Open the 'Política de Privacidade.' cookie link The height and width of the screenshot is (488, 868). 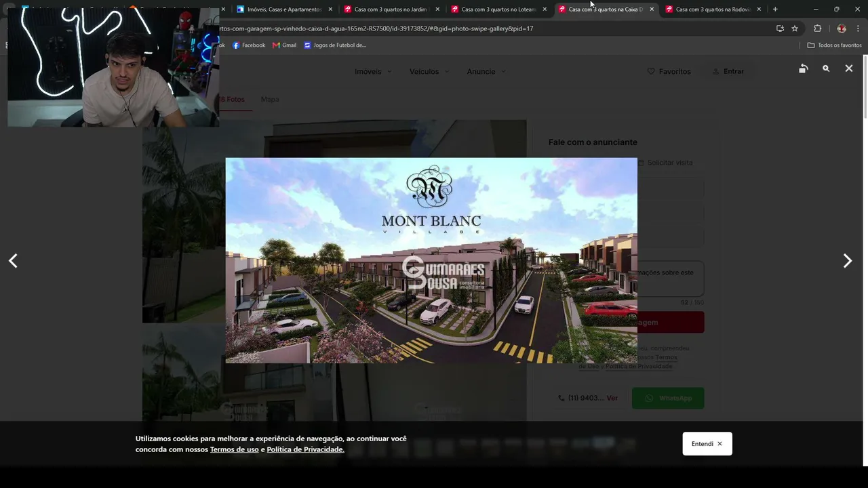[x=305, y=449]
